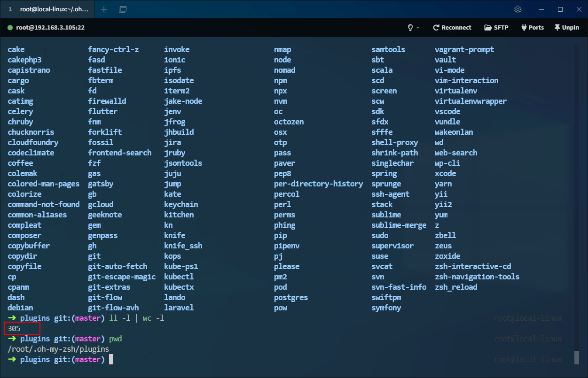Open a new tab with the plus icon
This screenshot has height=378, width=588.
(x=104, y=9)
